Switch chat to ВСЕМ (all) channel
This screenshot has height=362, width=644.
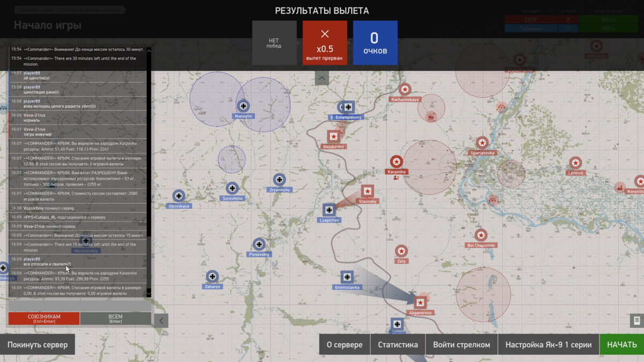(x=115, y=319)
